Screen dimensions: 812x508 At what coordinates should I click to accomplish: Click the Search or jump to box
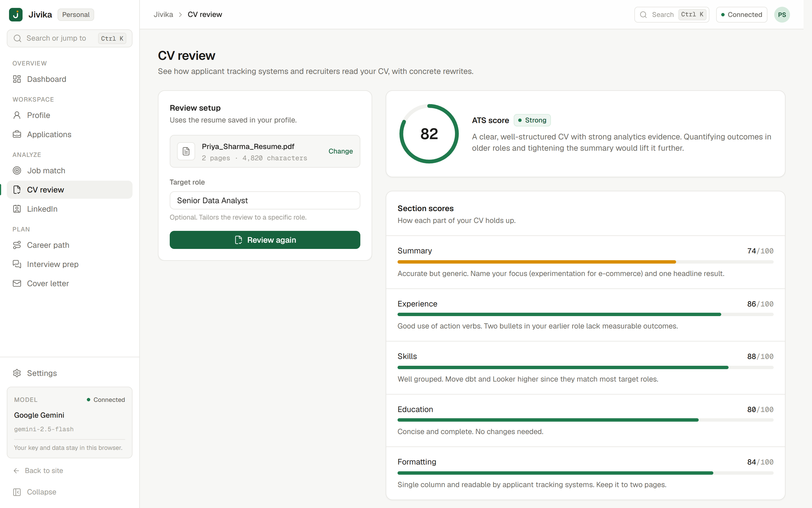tap(69, 38)
